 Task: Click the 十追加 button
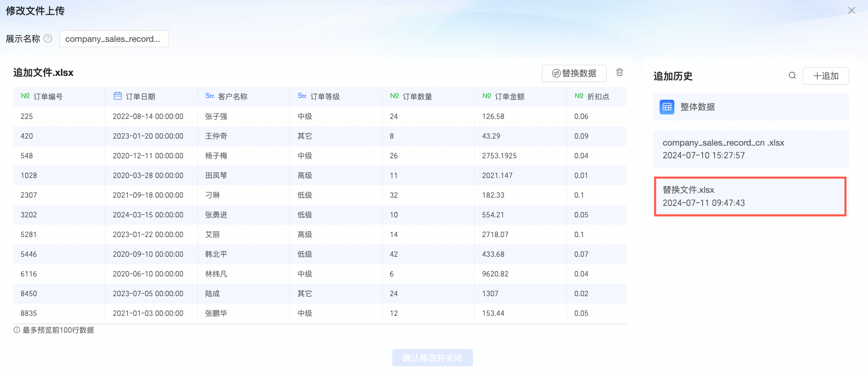tap(826, 76)
